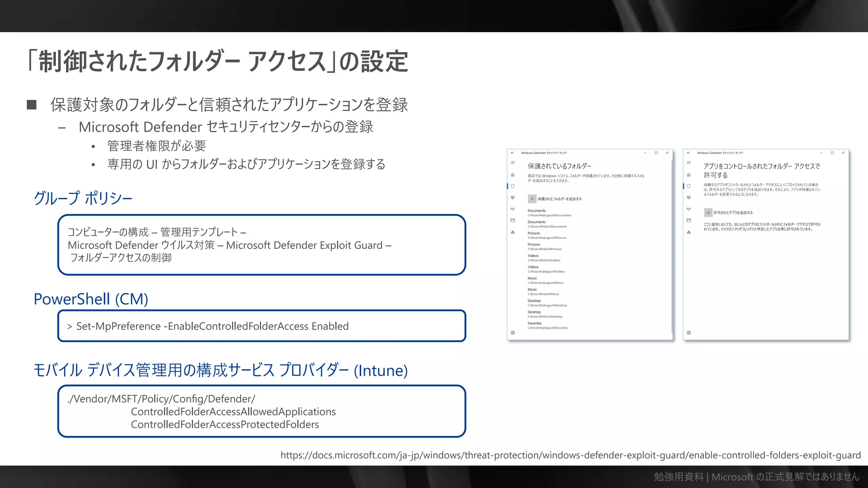Select Music entry with Public path
The height and width of the screenshot is (488, 868).
[543, 291]
